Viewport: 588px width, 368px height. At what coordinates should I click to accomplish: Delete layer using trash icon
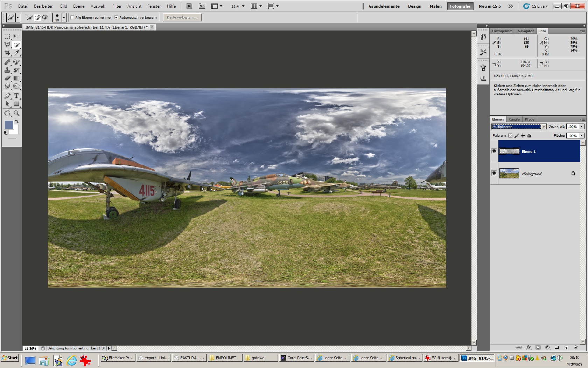[576, 347]
